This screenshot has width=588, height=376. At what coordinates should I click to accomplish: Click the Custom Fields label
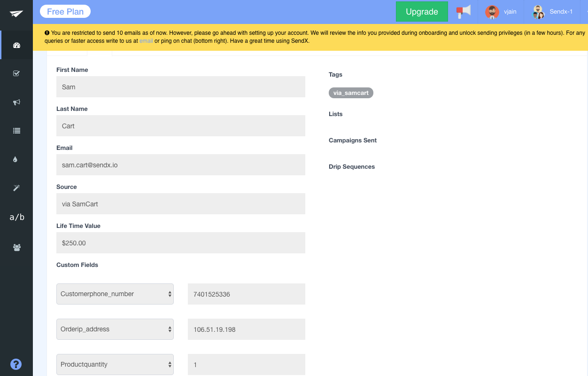pos(77,265)
